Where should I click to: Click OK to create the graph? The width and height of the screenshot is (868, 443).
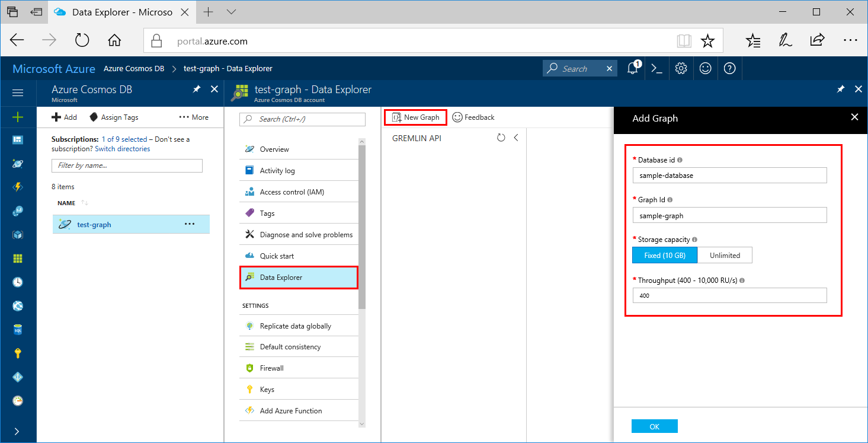pyautogui.click(x=654, y=426)
